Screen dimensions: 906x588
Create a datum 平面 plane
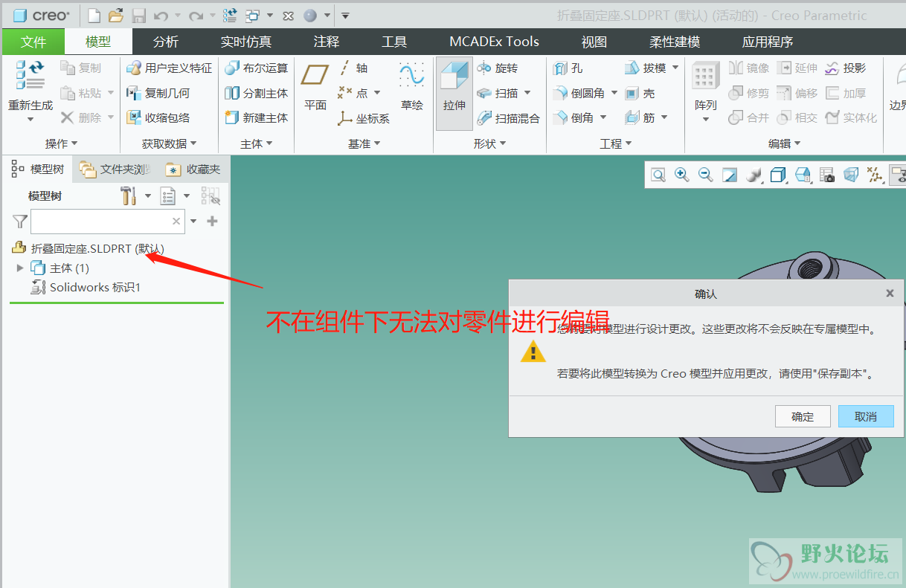click(x=315, y=88)
